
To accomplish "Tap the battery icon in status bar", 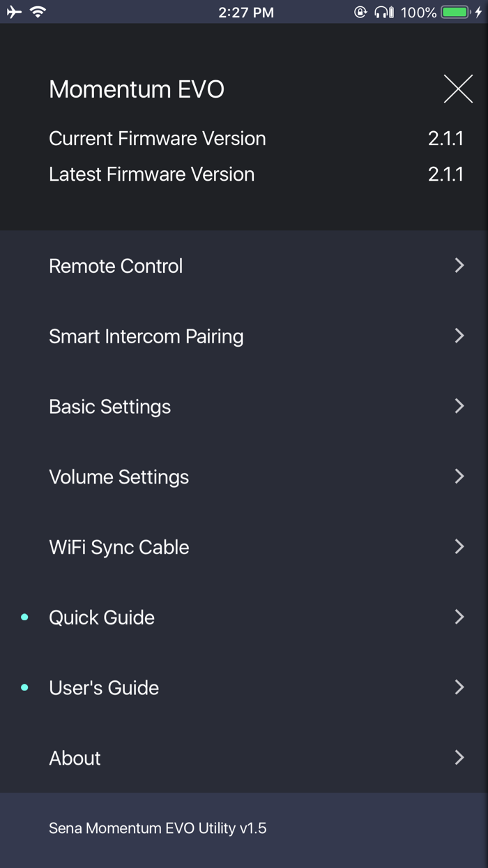I will click(457, 13).
